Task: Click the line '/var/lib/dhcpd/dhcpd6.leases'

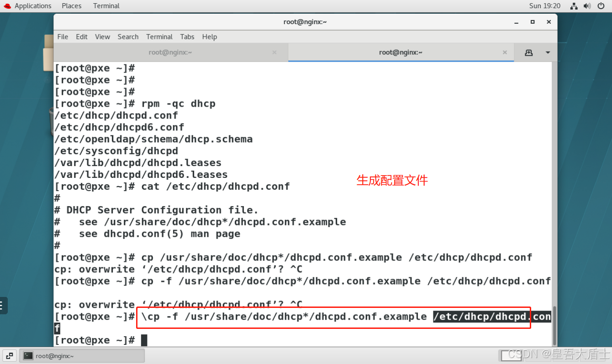Action: click(x=141, y=175)
